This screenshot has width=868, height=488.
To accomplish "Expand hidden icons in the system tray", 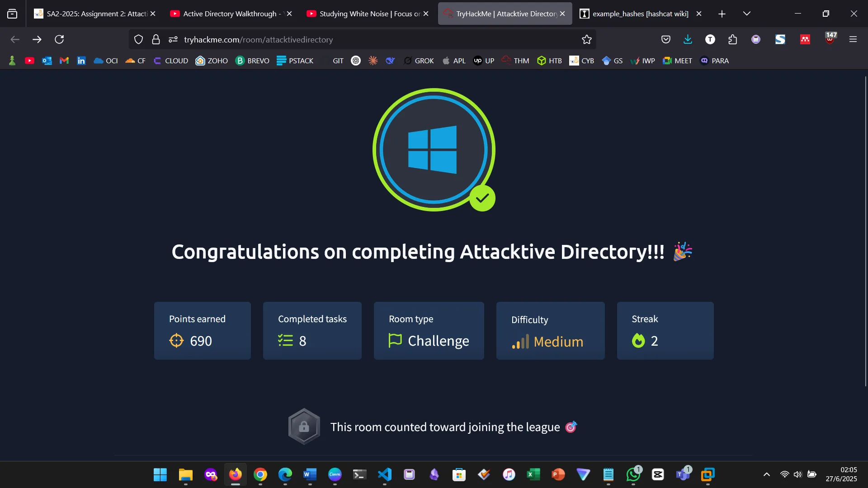I will coord(767,474).
